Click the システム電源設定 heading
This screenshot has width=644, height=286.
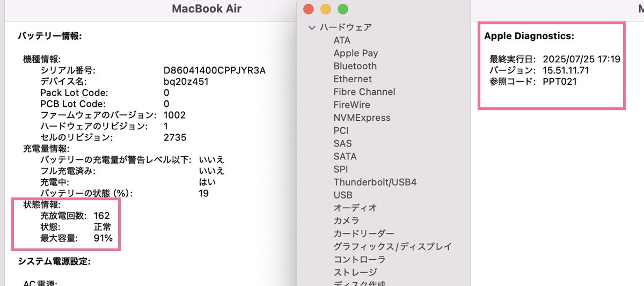coord(54,261)
